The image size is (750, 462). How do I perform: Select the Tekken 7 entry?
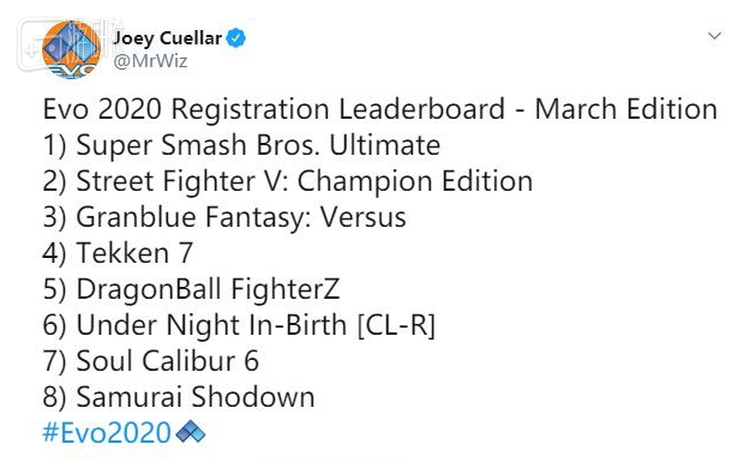click(118, 253)
